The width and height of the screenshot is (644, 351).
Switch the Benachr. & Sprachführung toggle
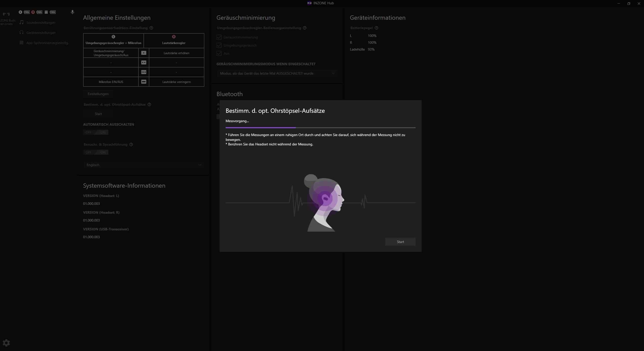(x=96, y=152)
